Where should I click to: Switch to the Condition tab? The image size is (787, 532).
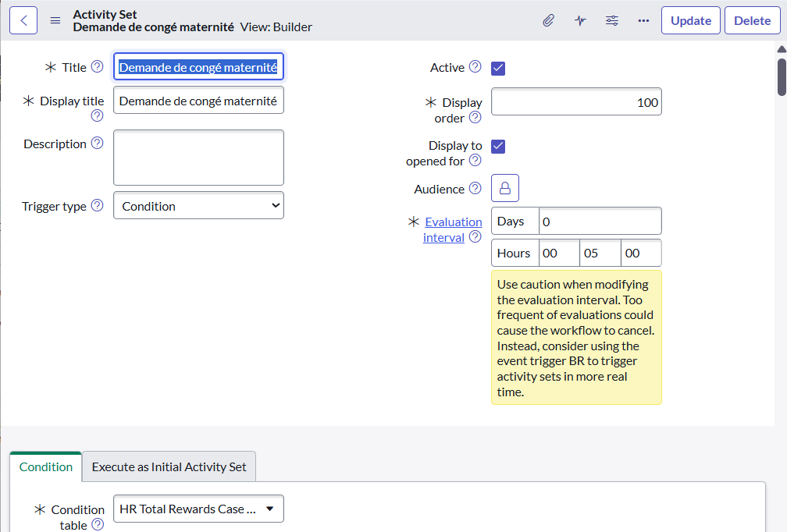pos(45,466)
